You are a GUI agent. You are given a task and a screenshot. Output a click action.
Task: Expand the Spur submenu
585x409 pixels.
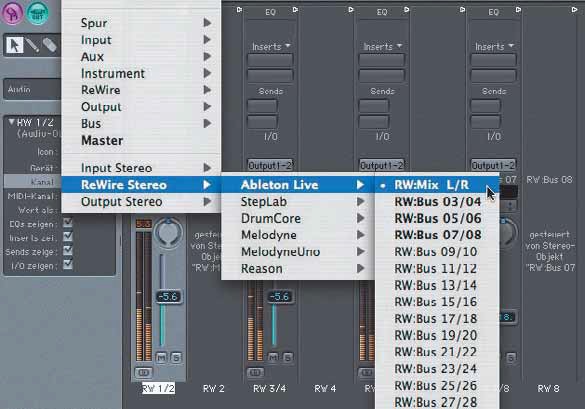141,23
